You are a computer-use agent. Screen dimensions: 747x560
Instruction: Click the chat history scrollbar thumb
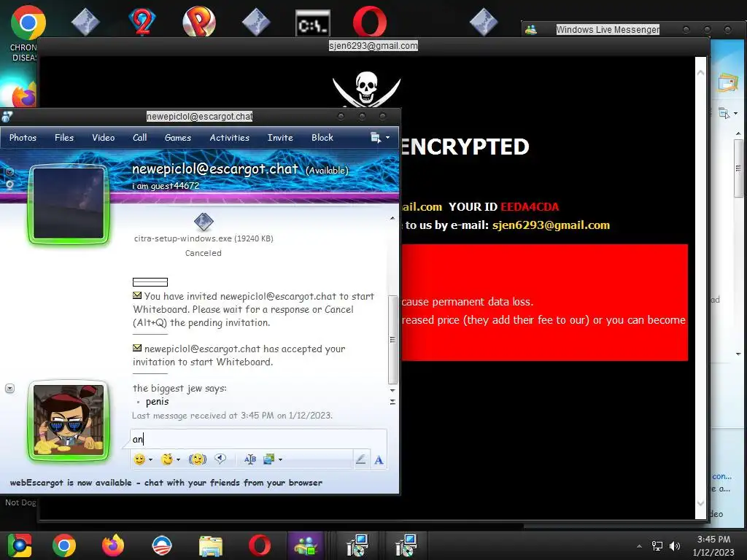click(x=393, y=340)
